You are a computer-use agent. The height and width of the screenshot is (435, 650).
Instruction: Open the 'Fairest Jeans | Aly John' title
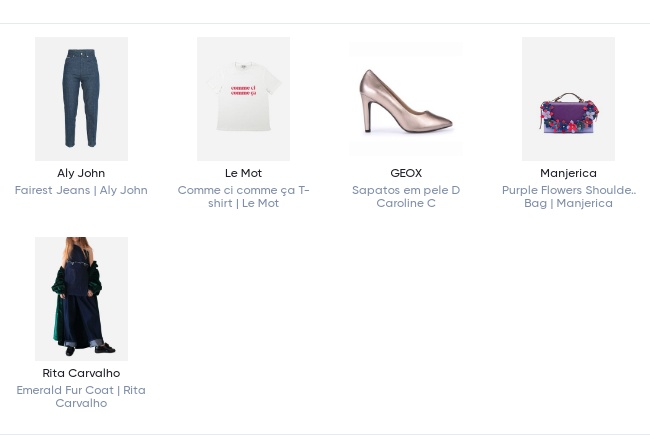(81, 190)
